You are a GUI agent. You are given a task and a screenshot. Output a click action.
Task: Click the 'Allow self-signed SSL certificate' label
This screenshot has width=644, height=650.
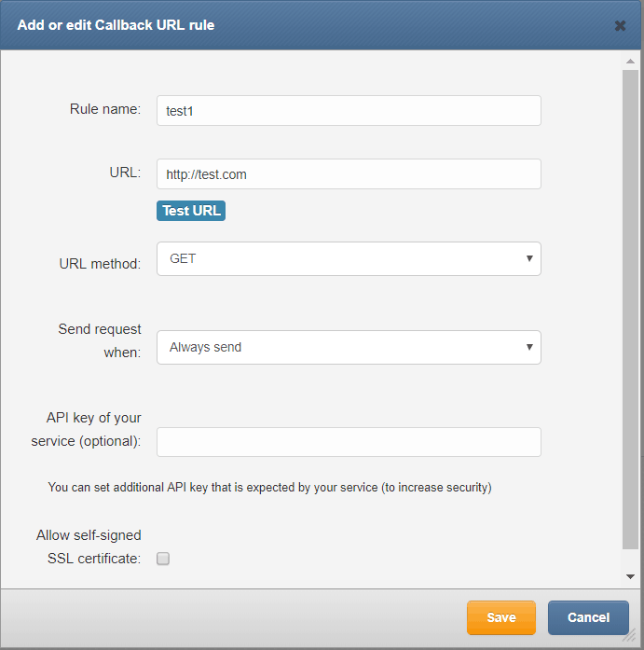coord(89,546)
